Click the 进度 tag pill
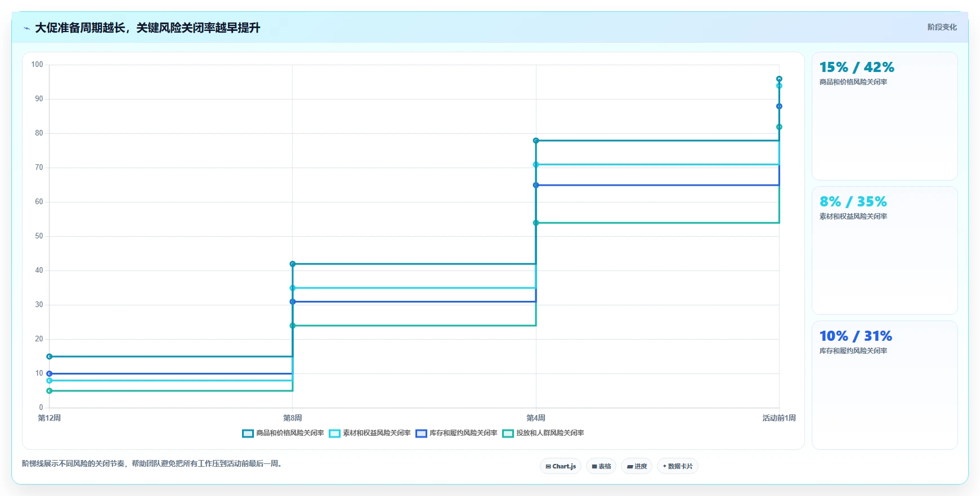This screenshot has width=980, height=496. (637, 466)
